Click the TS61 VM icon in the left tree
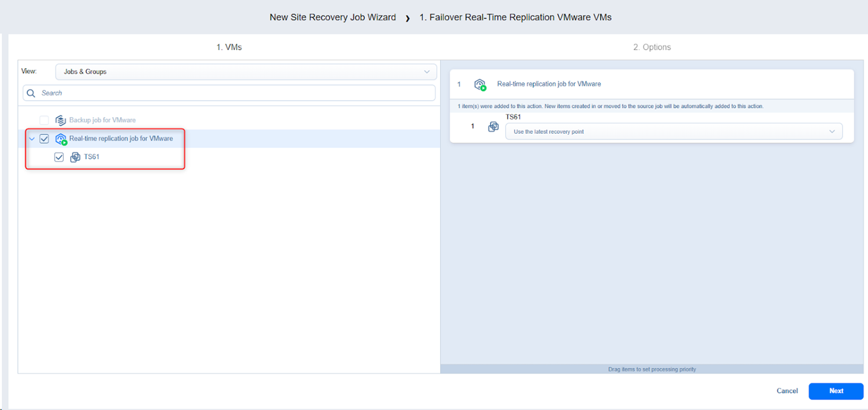 pos(75,157)
